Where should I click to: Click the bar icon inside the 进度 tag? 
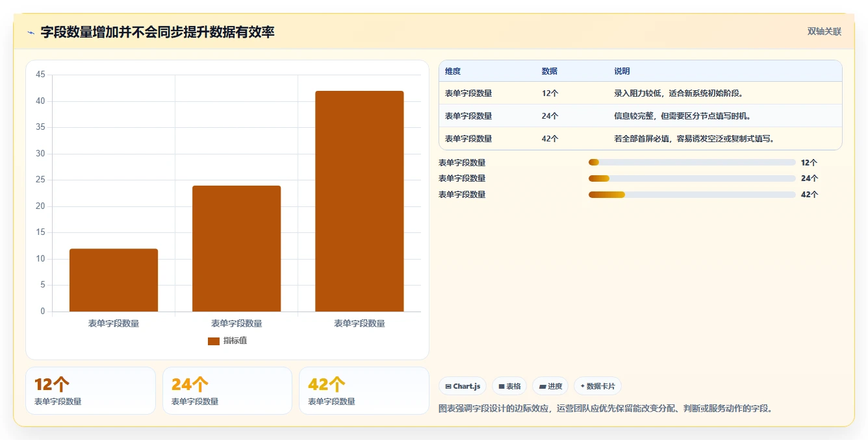[542, 386]
